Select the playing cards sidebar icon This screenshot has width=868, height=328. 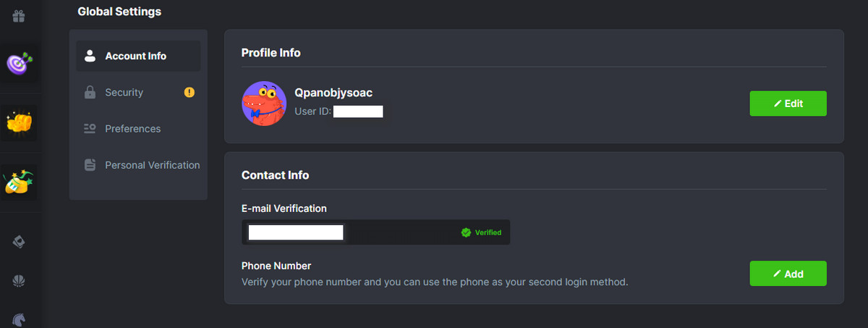[x=20, y=242]
